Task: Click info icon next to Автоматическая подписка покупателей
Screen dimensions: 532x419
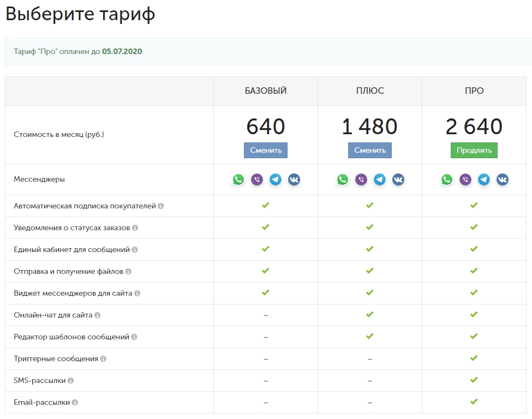Action: [x=161, y=206]
